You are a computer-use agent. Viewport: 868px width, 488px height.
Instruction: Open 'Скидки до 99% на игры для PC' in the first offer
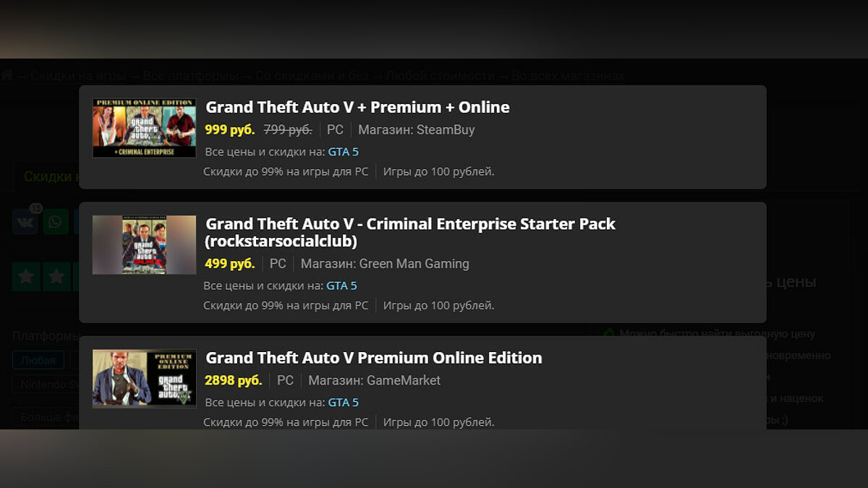[x=286, y=171]
